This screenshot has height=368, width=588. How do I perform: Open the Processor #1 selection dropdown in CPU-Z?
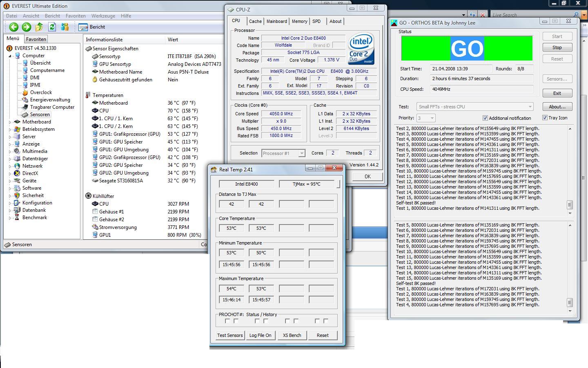301,153
